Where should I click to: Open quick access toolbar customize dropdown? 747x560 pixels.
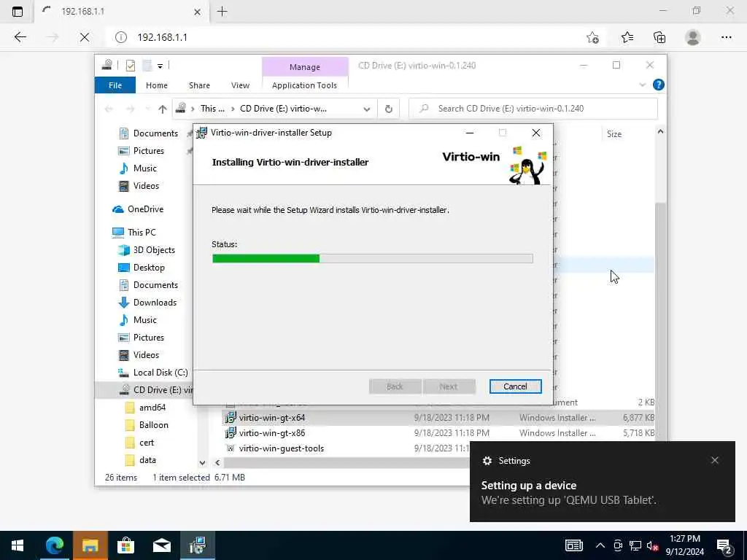click(160, 66)
